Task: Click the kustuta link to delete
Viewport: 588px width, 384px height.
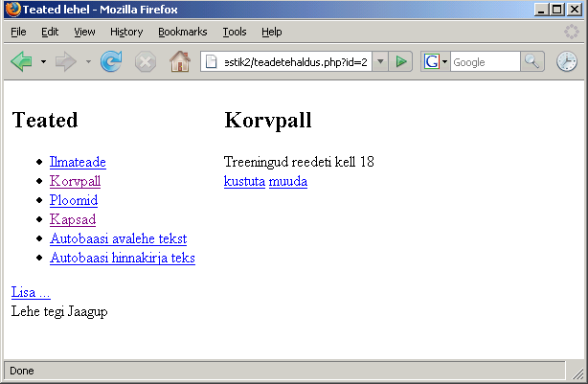Action: (244, 181)
